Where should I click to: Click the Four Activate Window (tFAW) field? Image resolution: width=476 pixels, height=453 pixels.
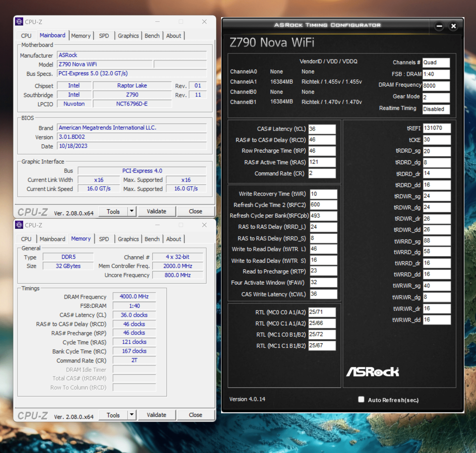(x=323, y=282)
